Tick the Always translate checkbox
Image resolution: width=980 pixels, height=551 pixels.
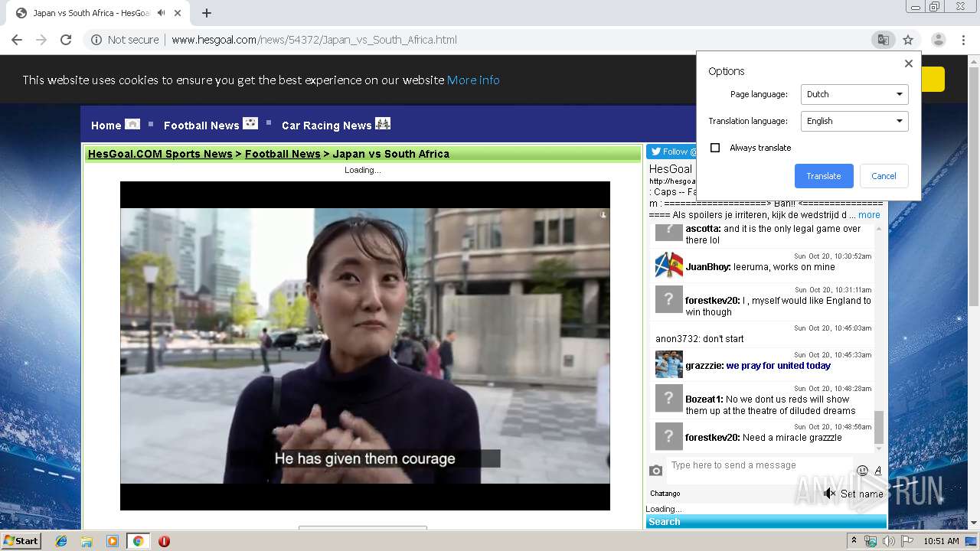click(715, 148)
